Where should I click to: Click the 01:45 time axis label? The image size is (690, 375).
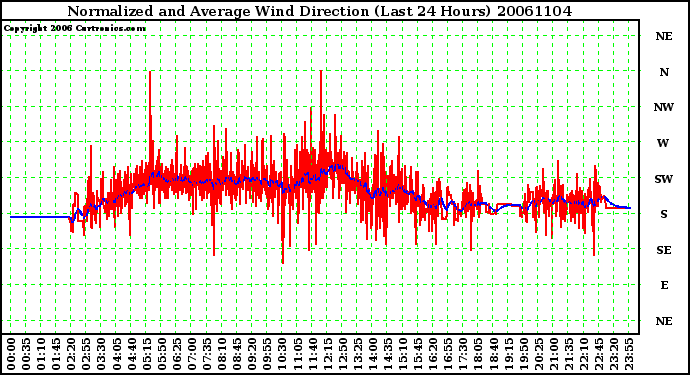56,354
